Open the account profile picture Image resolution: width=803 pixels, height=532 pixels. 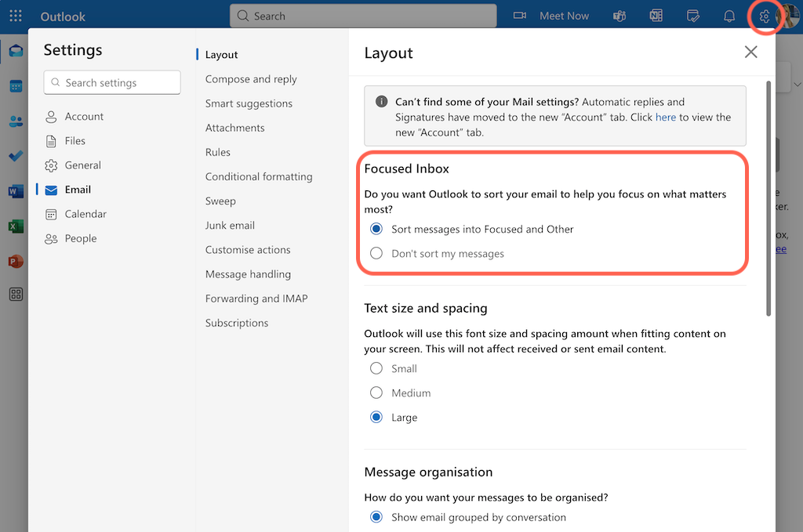[789, 16]
